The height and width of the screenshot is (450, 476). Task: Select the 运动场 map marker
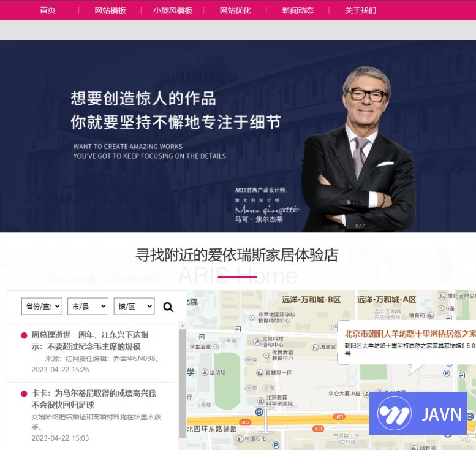tap(205, 372)
